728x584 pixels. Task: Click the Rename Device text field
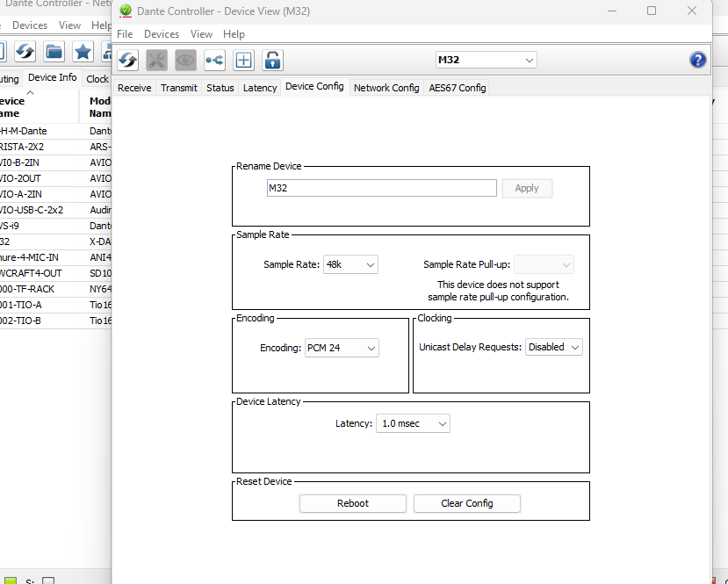(x=382, y=188)
